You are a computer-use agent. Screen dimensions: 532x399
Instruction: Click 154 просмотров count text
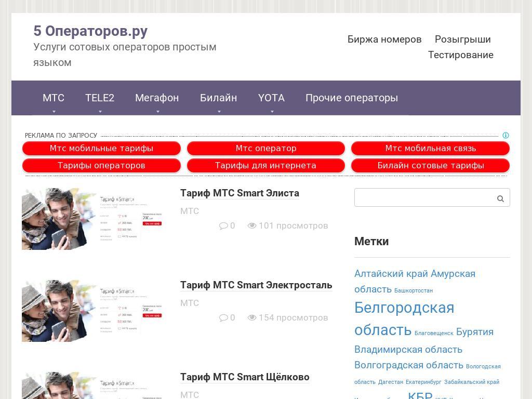(293, 317)
